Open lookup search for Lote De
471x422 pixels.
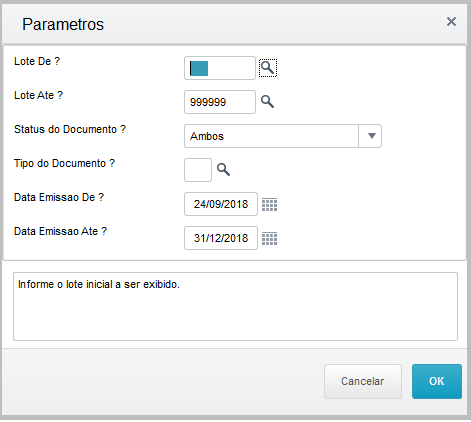point(268,68)
